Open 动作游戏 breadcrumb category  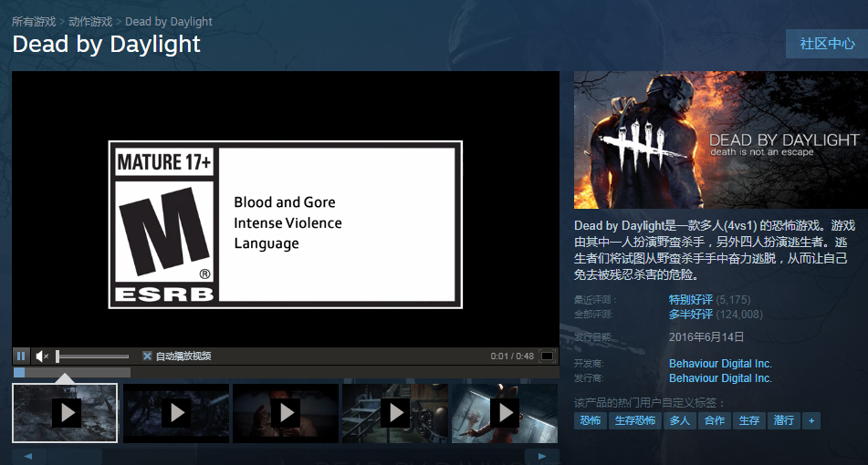pos(90,21)
